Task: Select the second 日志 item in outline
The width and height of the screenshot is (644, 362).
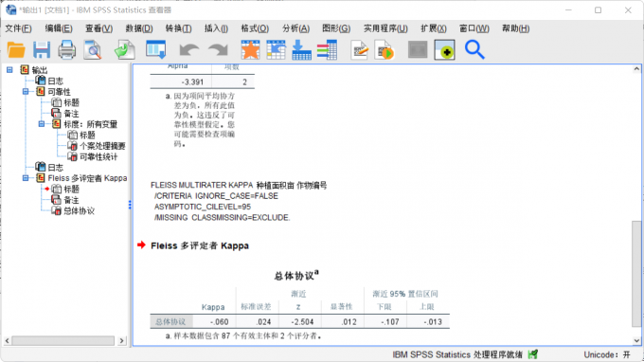Action: pyautogui.click(x=56, y=167)
